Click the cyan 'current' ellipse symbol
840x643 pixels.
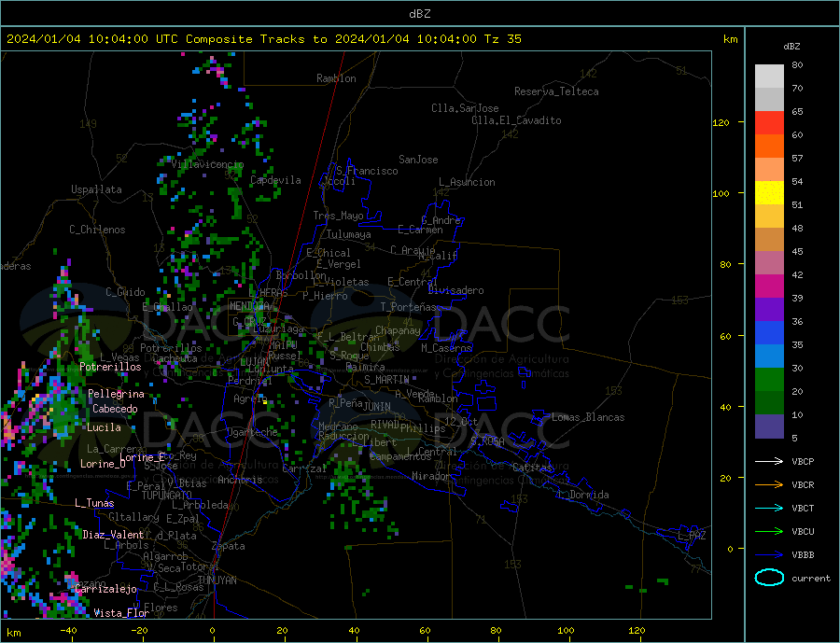[769, 578]
